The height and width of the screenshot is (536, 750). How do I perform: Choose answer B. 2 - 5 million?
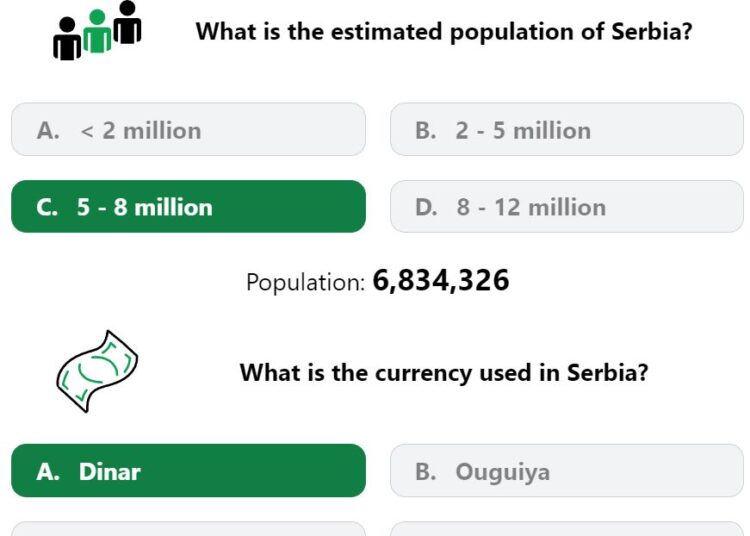click(x=567, y=129)
